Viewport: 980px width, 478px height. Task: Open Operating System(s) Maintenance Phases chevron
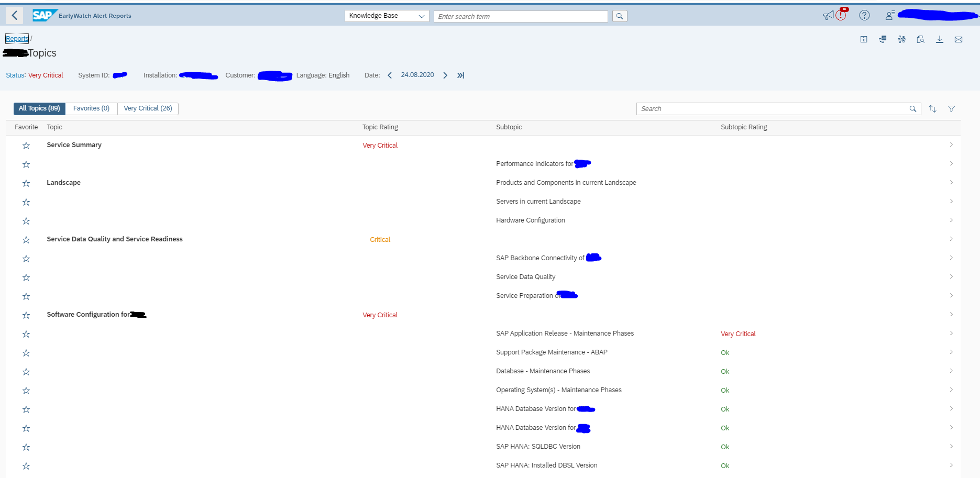click(x=951, y=390)
